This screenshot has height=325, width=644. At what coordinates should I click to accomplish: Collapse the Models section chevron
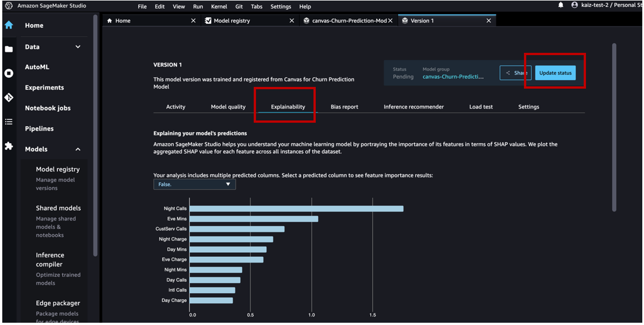78,149
